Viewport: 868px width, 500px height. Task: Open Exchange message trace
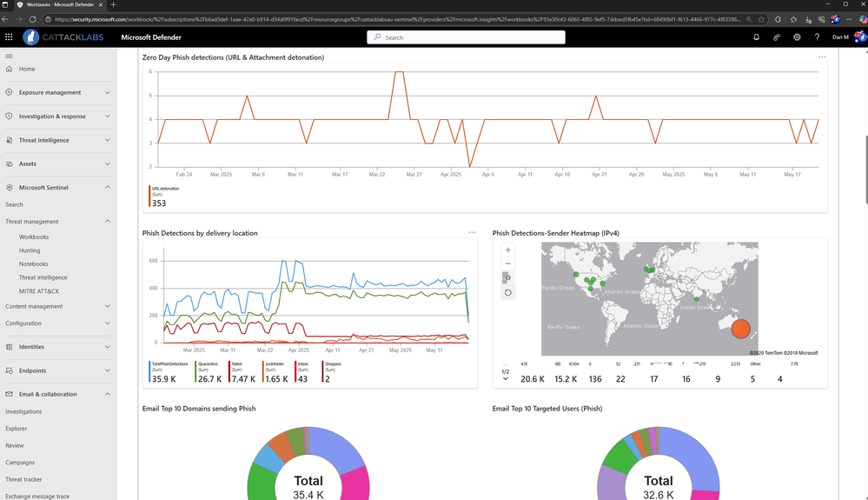pyautogui.click(x=37, y=497)
